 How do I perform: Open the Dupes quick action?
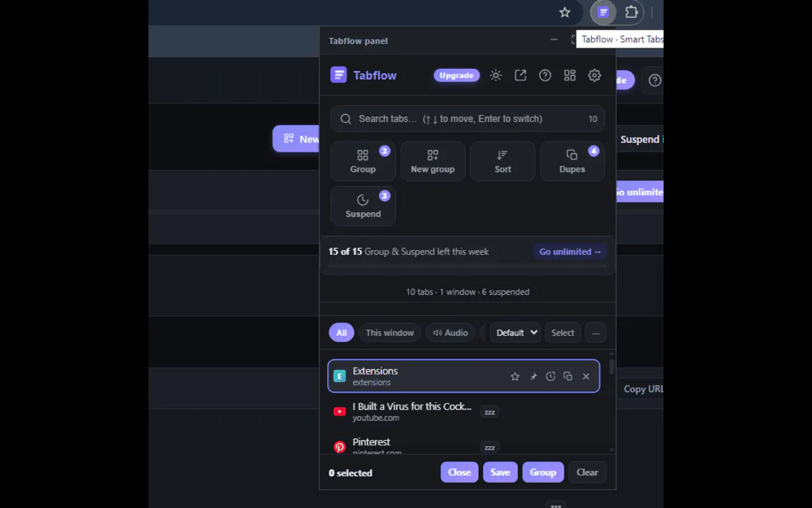pos(572,161)
